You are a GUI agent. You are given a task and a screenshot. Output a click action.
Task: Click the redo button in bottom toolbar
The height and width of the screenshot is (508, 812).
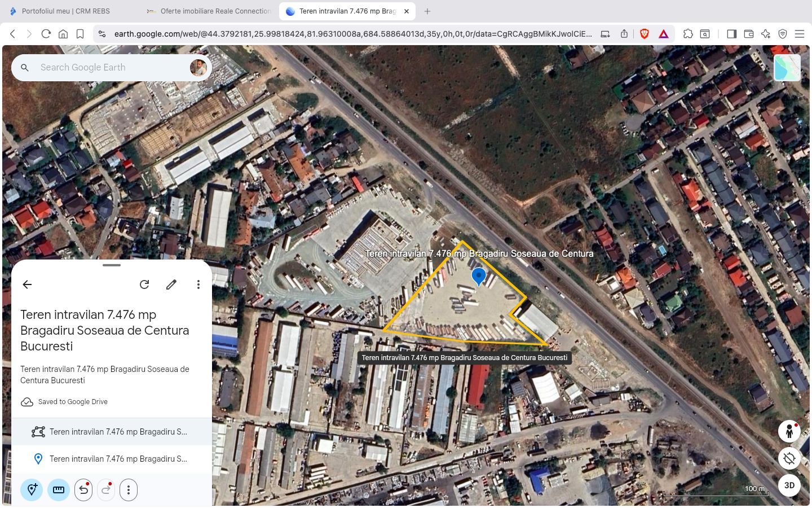coord(106,490)
